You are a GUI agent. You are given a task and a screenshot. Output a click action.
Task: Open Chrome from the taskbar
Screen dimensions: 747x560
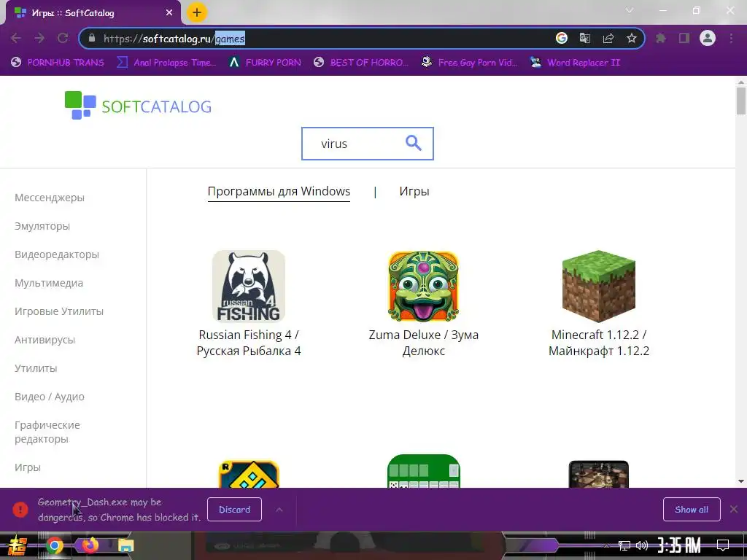click(54, 545)
